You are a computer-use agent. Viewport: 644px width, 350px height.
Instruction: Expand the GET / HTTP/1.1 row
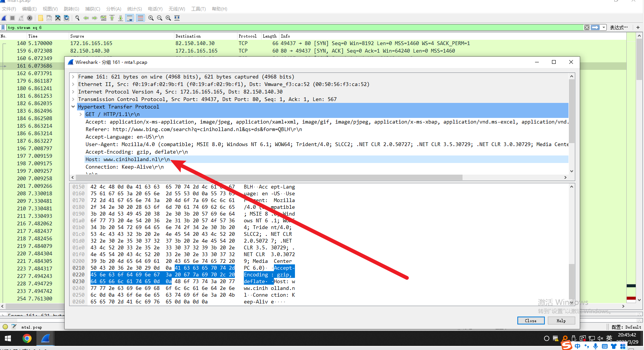(x=81, y=114)
